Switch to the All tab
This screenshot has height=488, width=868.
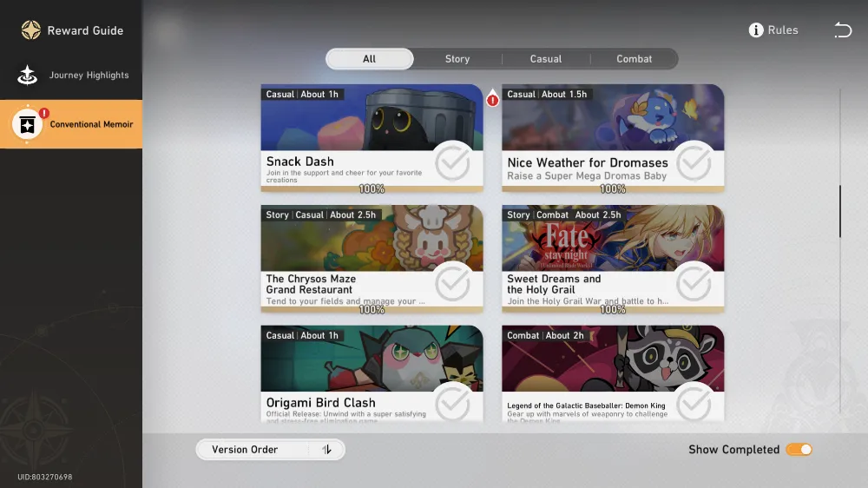(369, 59)
